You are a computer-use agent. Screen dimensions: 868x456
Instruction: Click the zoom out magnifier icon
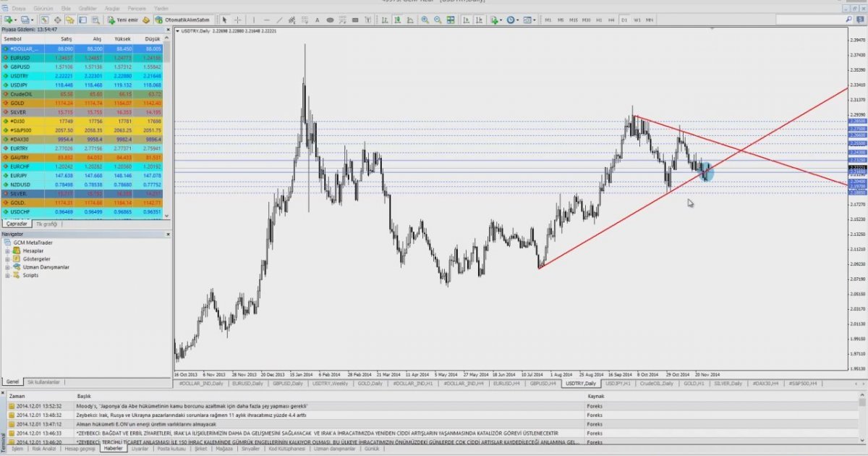coord(438,20)
